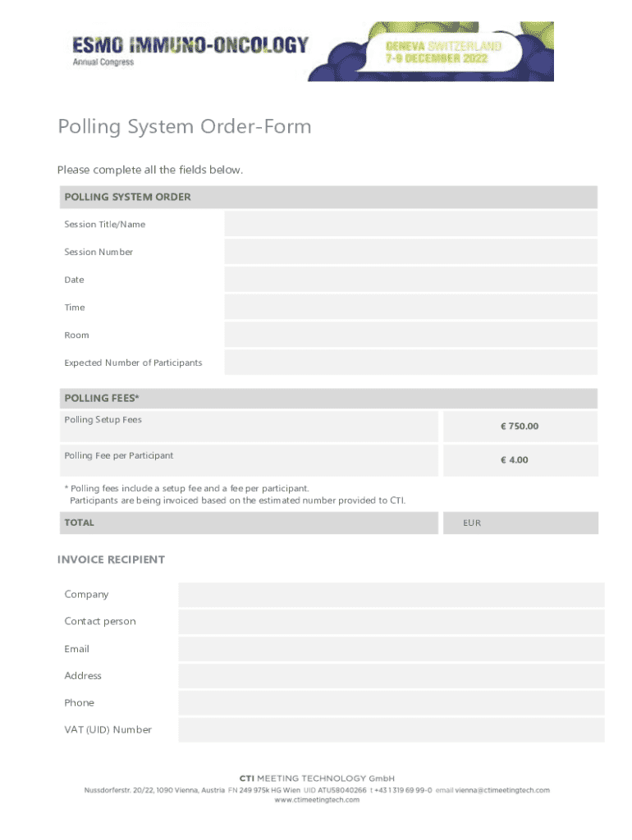Viewport: 632px width, 840px height.
Task: Select the Date input field
Action: coord(410,280)
